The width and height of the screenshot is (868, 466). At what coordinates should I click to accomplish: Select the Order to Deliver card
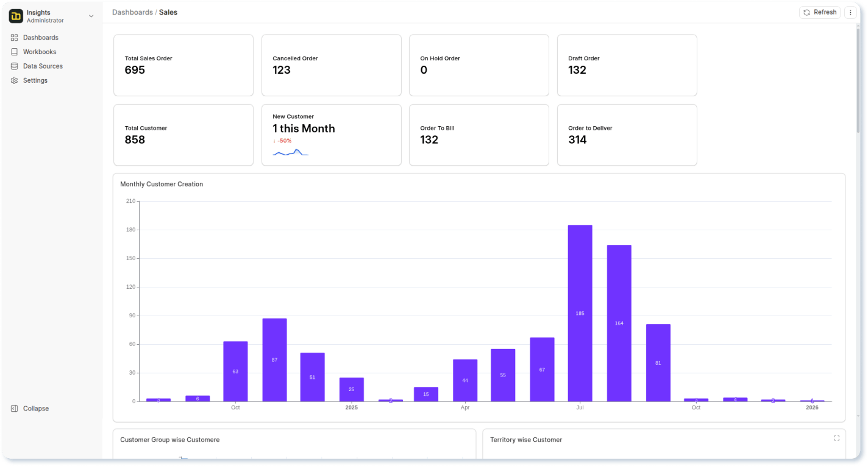coord(627,135)
